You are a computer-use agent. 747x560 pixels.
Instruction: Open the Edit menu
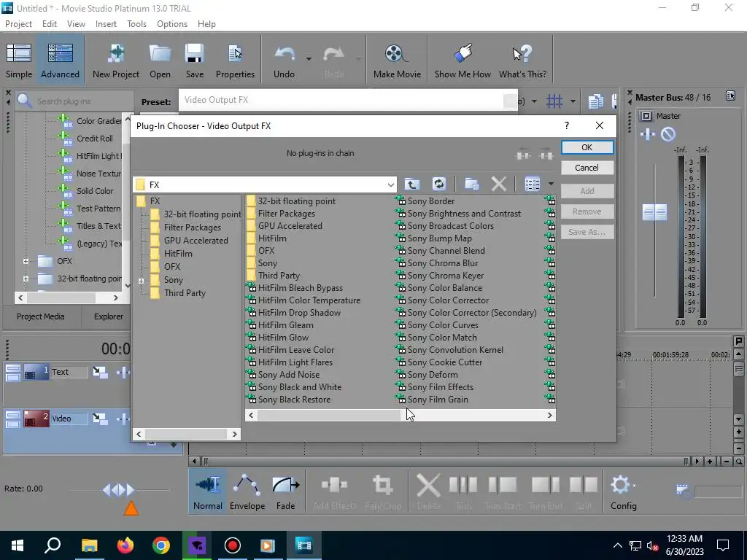50,24
